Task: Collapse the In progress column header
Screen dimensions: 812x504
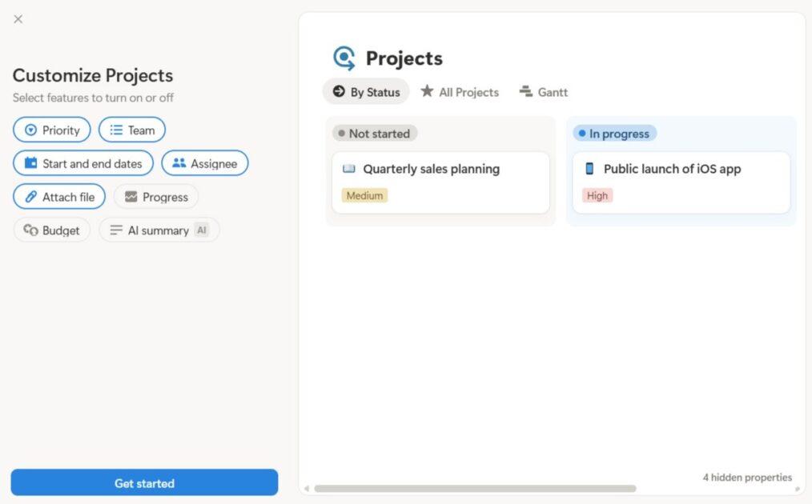Action: [x=614, y=134]
